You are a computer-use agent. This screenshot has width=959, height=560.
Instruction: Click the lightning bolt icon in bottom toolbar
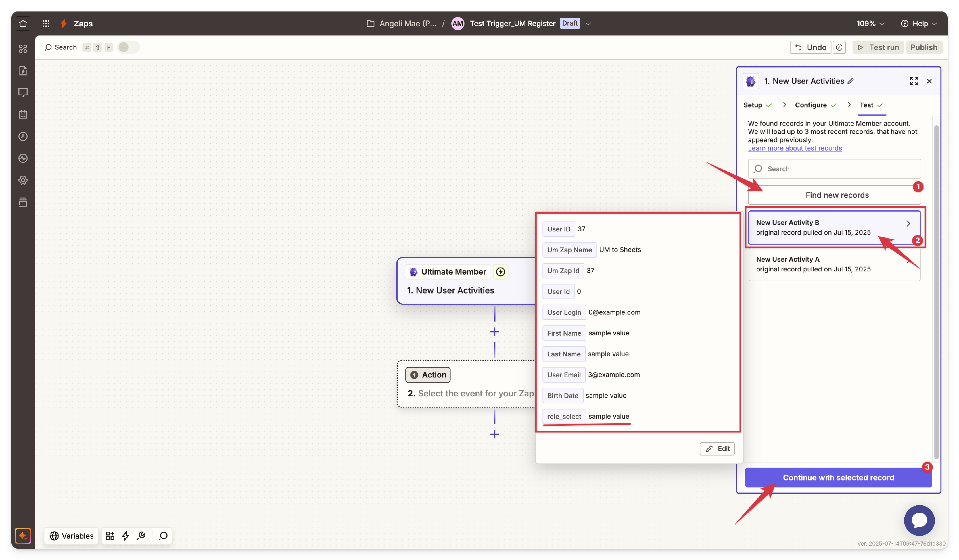coord(126,536)
